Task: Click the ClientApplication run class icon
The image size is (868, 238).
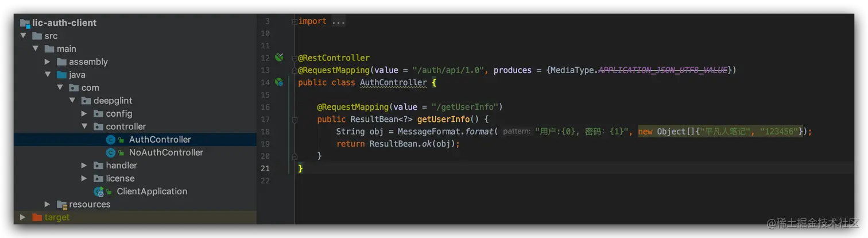Action: coord(99,191)
